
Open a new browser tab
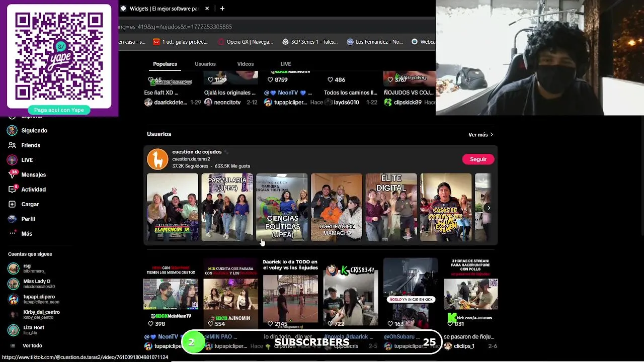[222, 9]
